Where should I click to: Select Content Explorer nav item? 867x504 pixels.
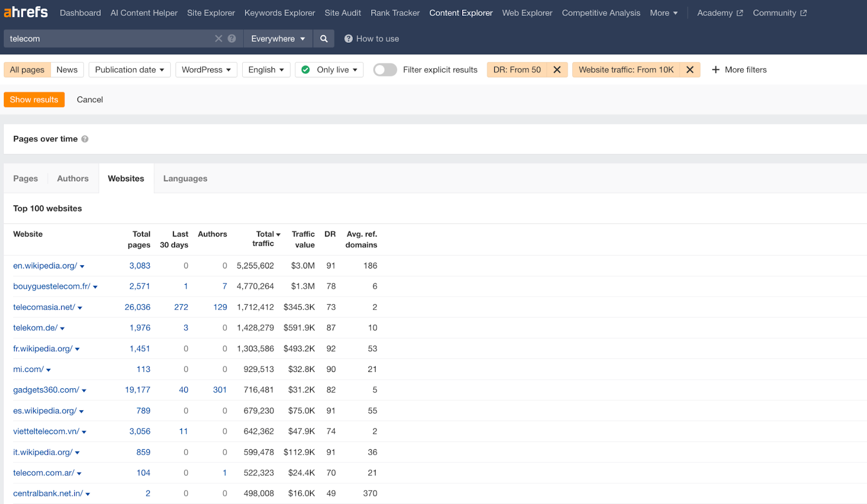461,12
